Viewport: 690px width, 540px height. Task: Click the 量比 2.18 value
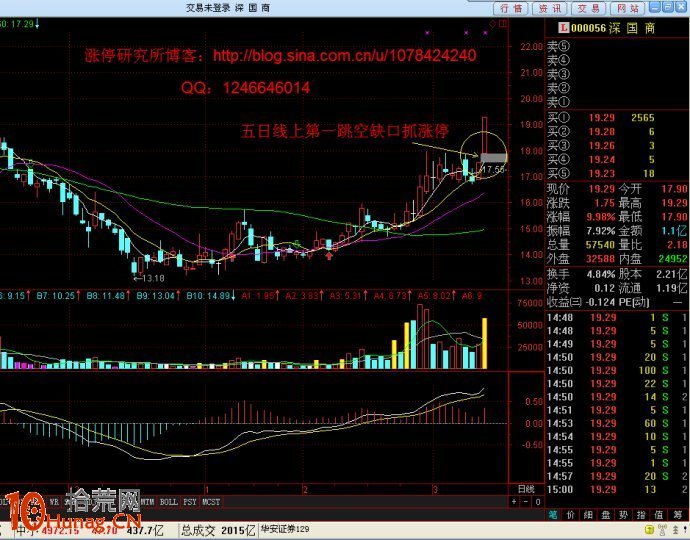[x=677, y=245]
